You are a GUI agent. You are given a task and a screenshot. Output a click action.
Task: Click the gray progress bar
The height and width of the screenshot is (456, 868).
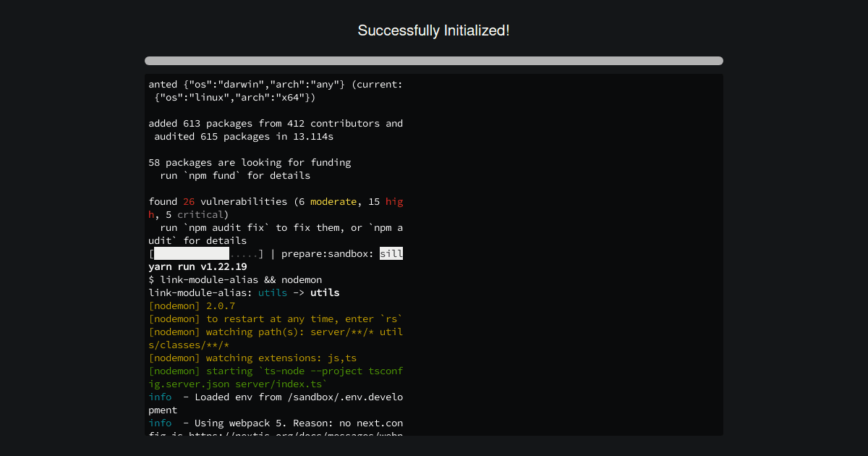click(x=433, y=61)
